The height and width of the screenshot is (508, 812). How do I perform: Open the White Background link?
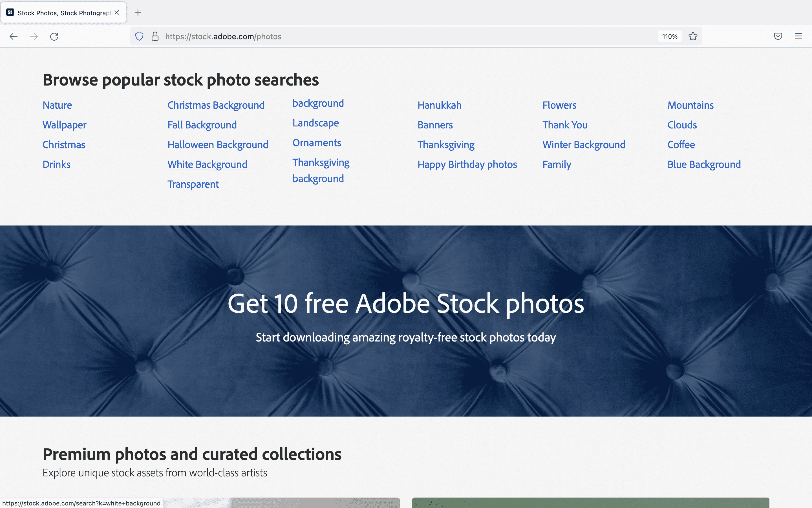(207, 164)
